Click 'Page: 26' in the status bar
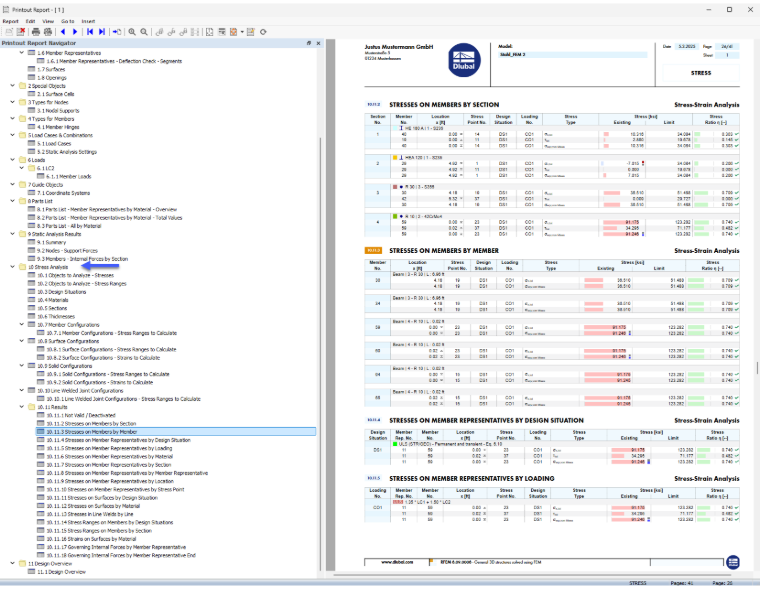This screenshot has height=589, width=760. point(722,583)
